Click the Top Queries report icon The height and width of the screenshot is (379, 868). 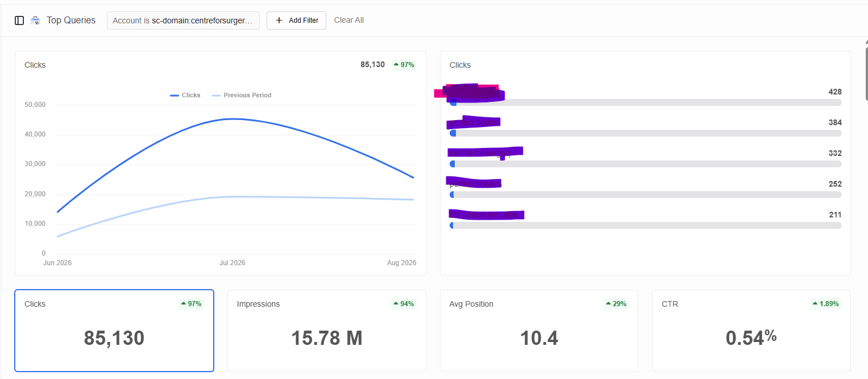click(35, 20)
